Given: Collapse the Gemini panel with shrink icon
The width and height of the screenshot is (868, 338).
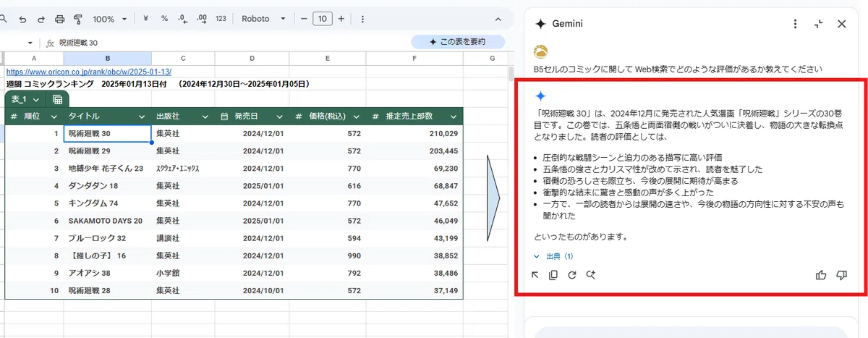Looking at the screenshot, I should click(x=818, y=24).
